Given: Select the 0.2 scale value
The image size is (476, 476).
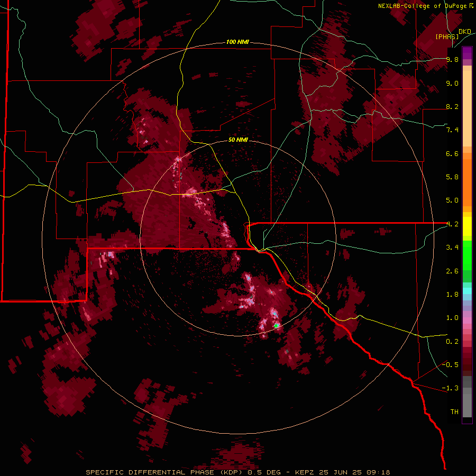Looking at the screenshot, I should [x=452, y=342].
